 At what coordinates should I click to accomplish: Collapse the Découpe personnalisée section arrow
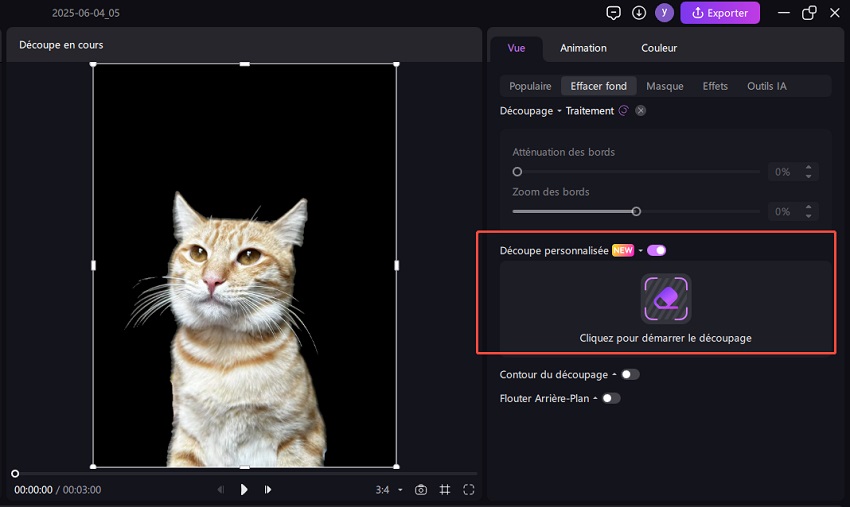(x=640, y=251)
